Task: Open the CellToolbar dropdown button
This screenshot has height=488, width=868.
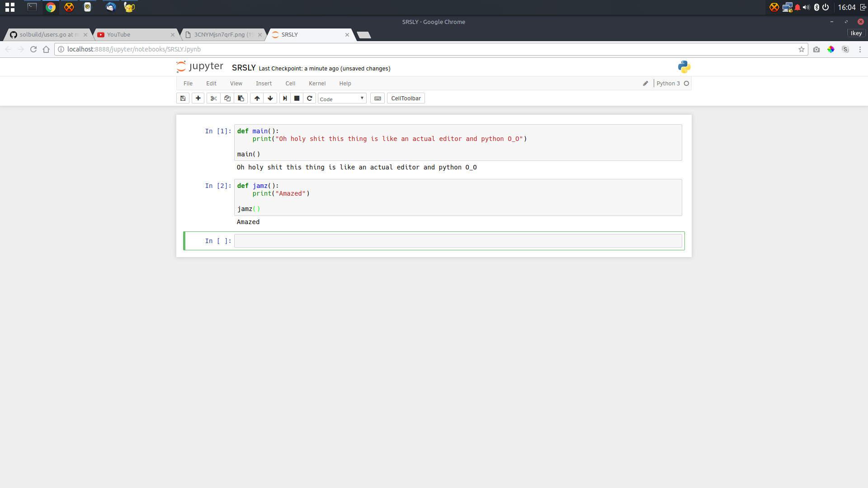Action: pos(406,99)
